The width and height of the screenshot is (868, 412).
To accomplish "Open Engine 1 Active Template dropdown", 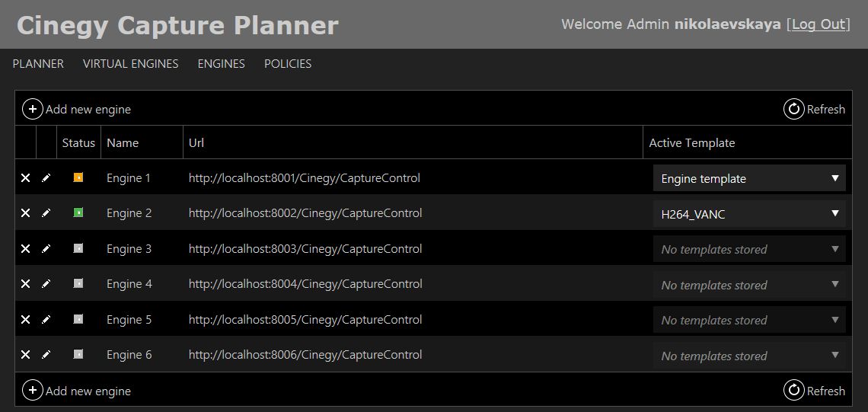I will (x=749, y=178).
